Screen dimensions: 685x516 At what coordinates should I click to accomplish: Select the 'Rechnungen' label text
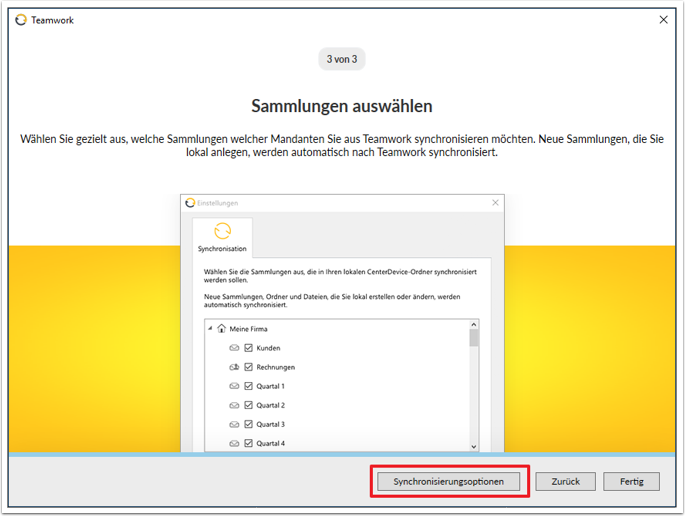[276, 367]
